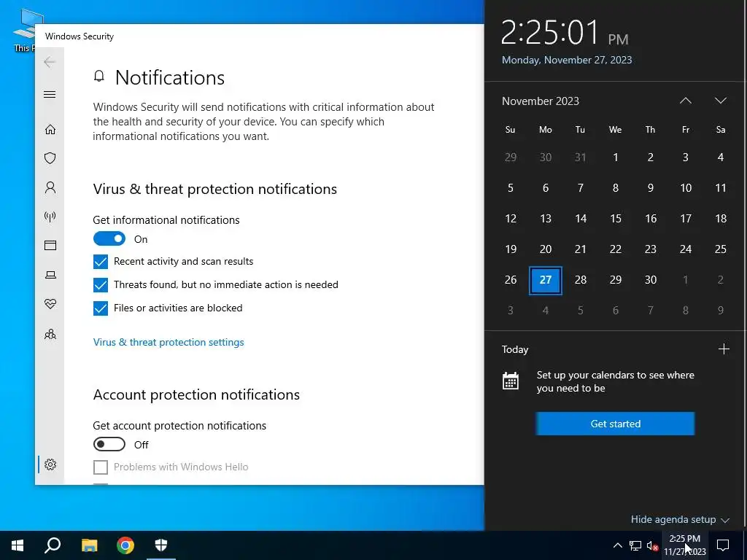Viewport: 747px width, 560px height.
Task: Click Windows Security taskbar icon
Action: 161,545
